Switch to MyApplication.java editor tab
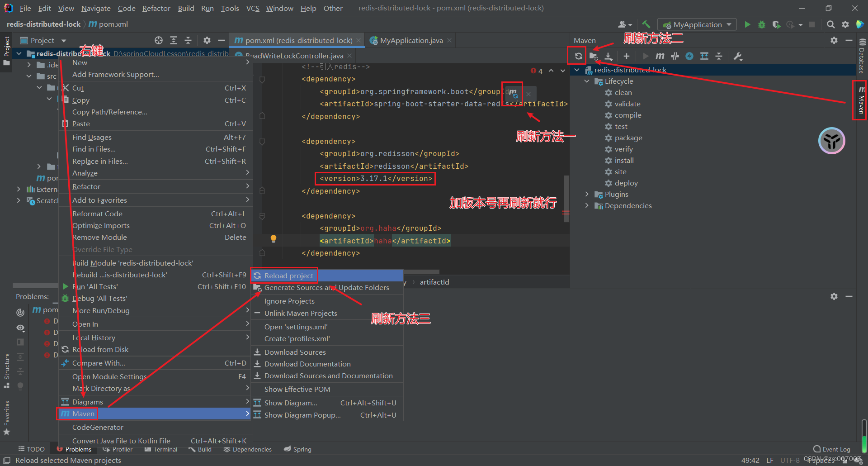 click(410, 40)
